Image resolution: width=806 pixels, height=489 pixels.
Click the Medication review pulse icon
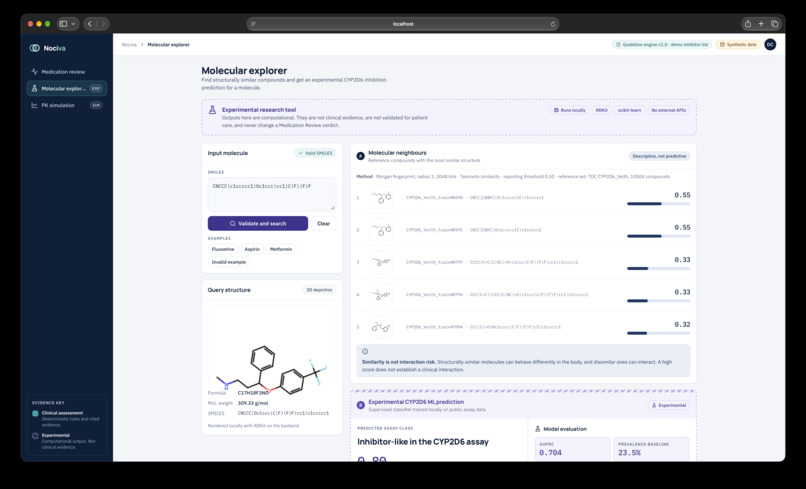click(x=34, y=71)
